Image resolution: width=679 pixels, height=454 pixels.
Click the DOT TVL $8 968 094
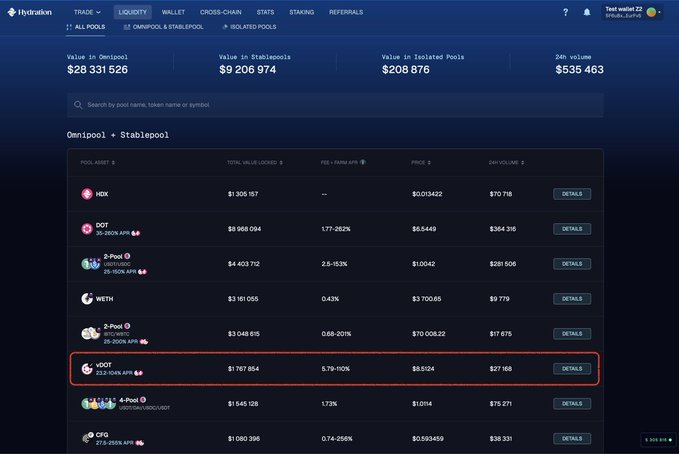click(244, 229)
